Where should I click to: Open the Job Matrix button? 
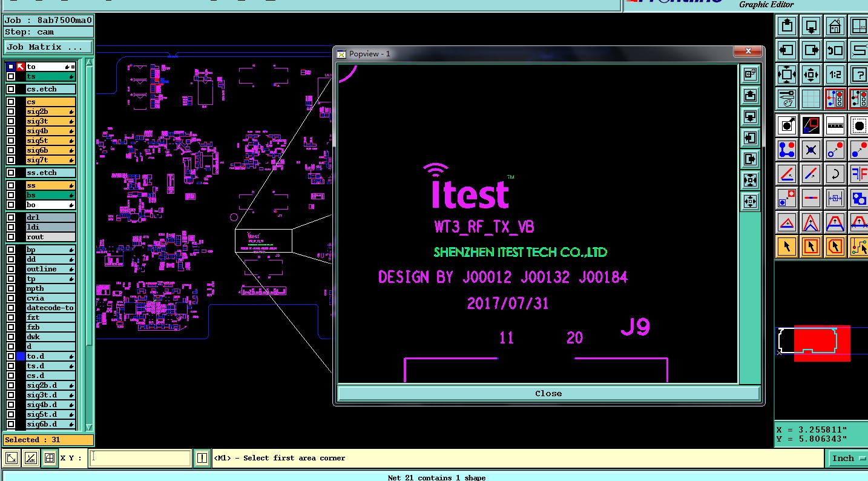coord(48,47)
